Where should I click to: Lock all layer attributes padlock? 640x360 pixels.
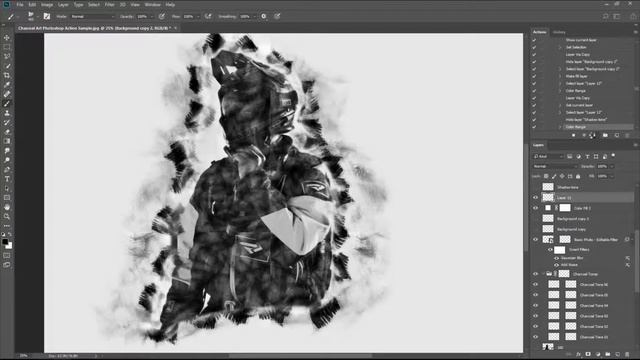(578, 176)
